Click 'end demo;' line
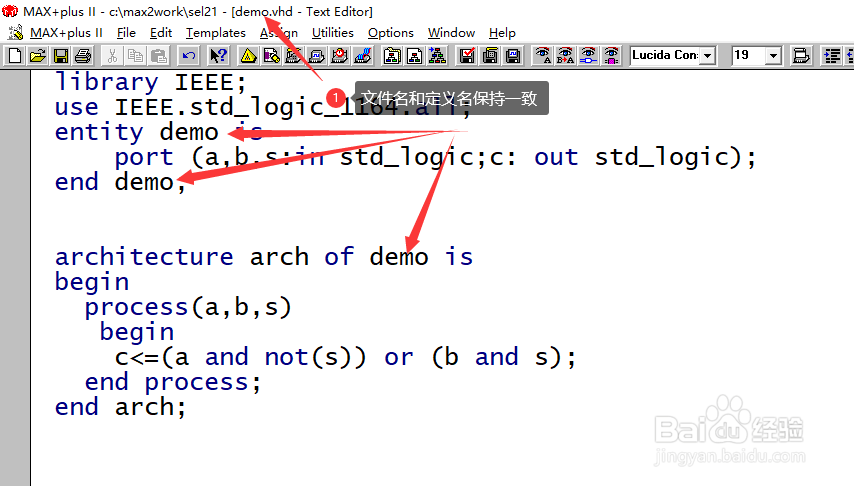The height and width of the screenshot is (486, 854). [120, 182]
